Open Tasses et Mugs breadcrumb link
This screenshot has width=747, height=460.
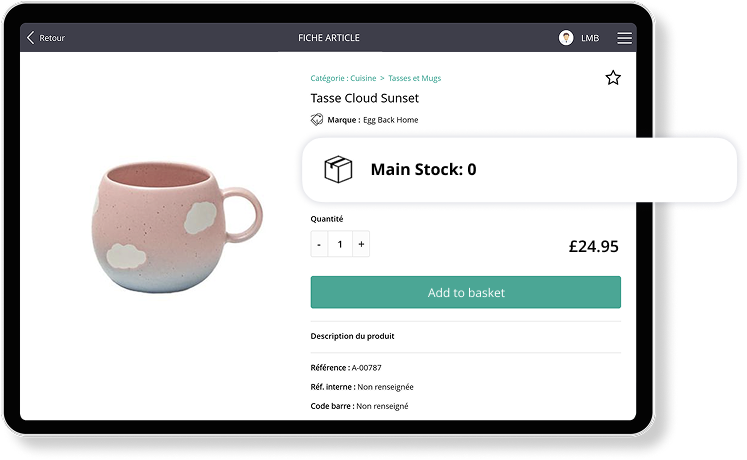414,78
